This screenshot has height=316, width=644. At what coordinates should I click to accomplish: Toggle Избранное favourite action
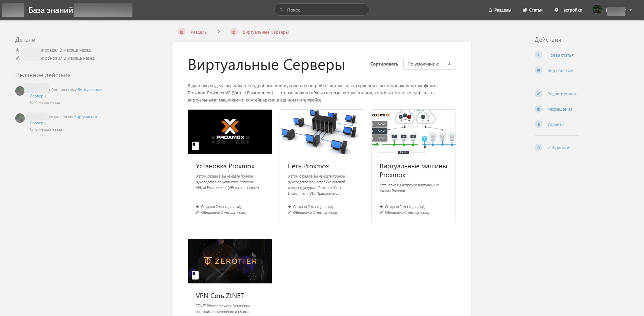(559, 148)
